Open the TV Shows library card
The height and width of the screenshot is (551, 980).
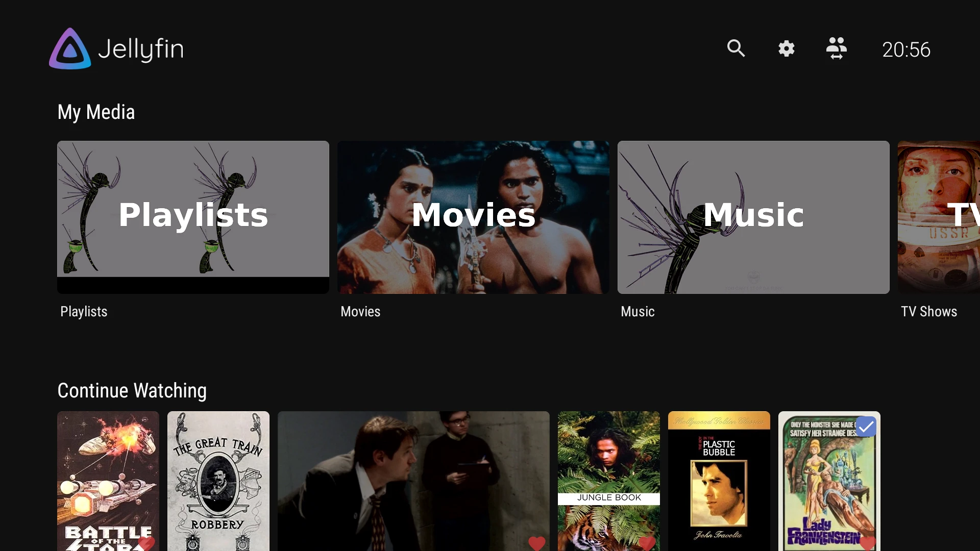click(939, 217)
